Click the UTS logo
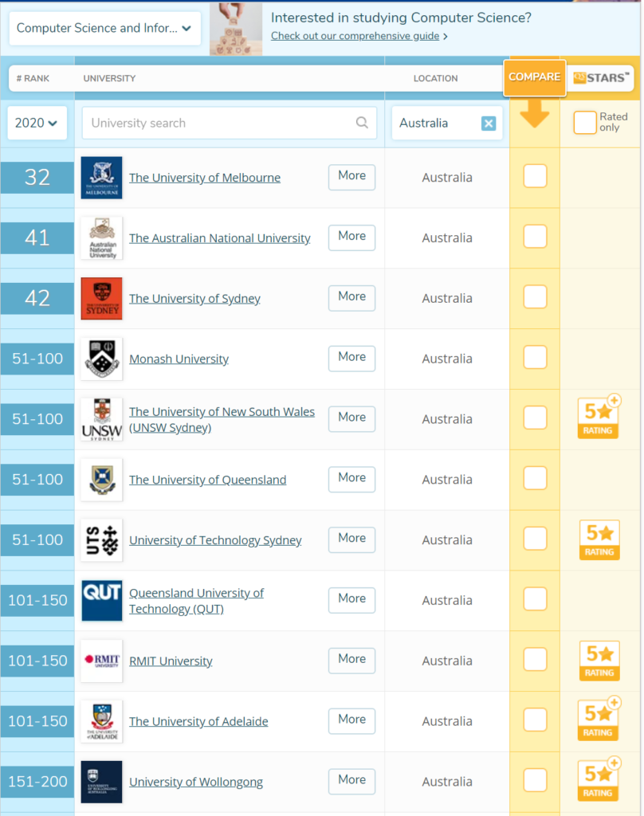Viewport: 644px width, 816px height. coord(101,539)
